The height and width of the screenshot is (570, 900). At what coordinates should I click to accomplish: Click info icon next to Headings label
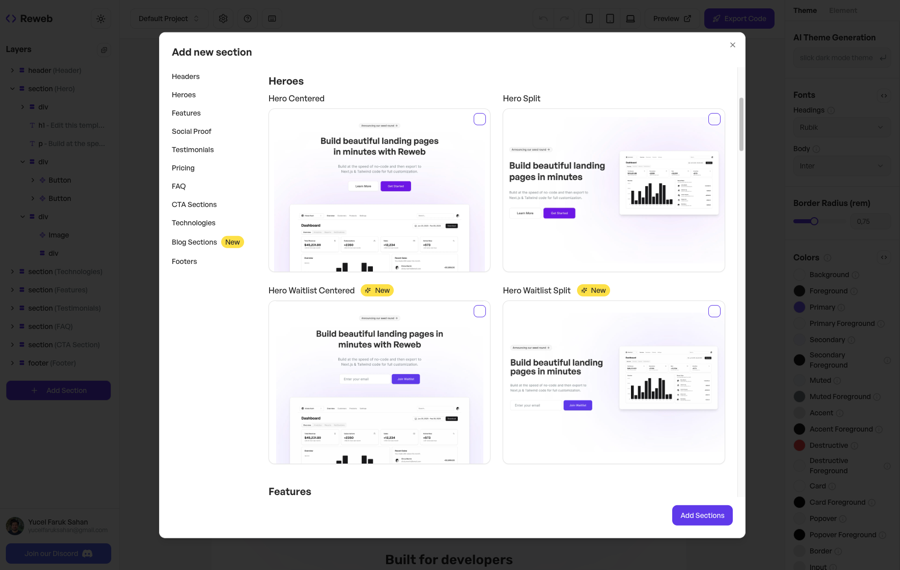(x=831, y=110)
